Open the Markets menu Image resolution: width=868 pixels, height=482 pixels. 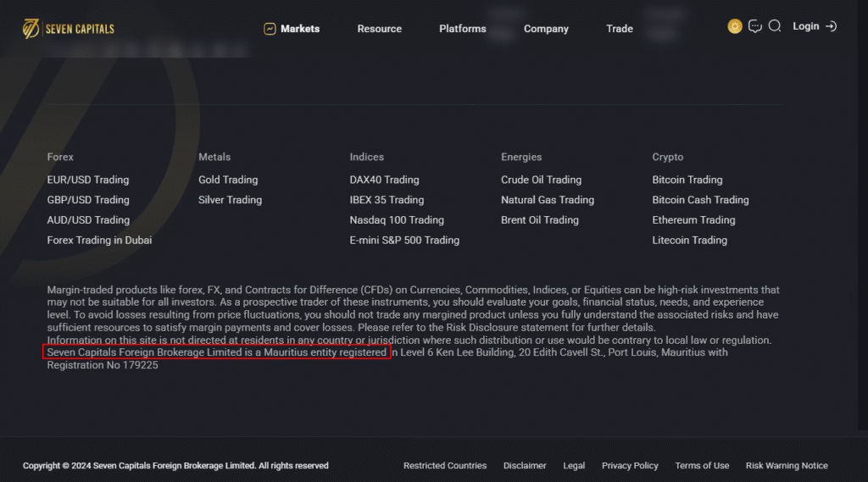click(300, 29)
